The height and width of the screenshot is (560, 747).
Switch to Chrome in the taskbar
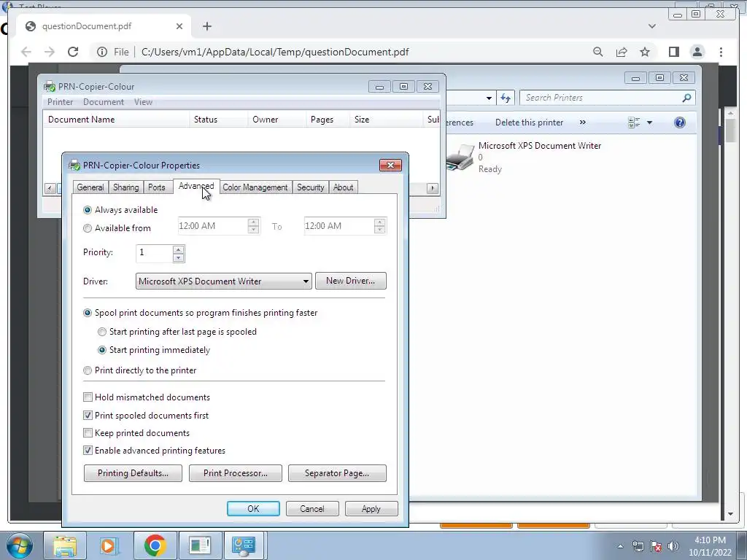pyautogui.click(x=155, y=545)
